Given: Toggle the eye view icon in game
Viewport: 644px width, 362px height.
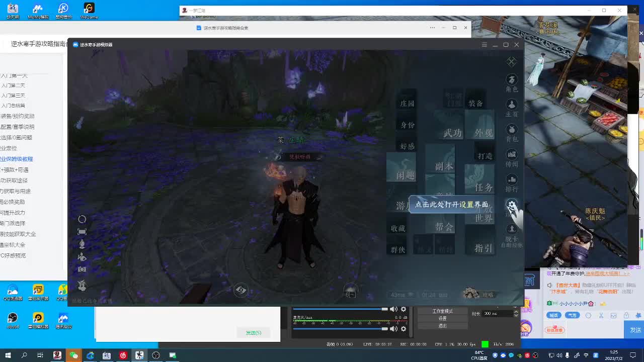Looking at the screenshot, I should 241,290.
